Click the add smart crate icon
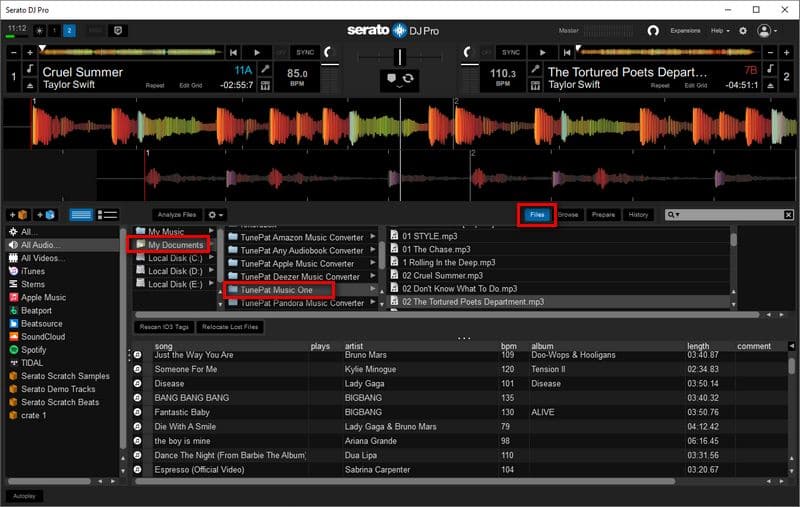 click(x=46, y=215)
